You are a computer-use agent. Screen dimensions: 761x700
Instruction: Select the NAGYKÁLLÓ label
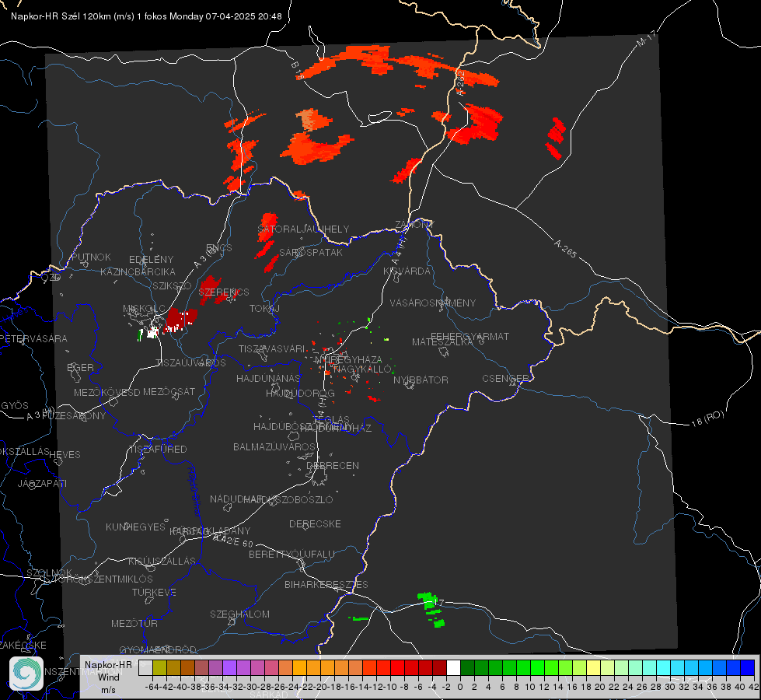(x=362, y=369)
